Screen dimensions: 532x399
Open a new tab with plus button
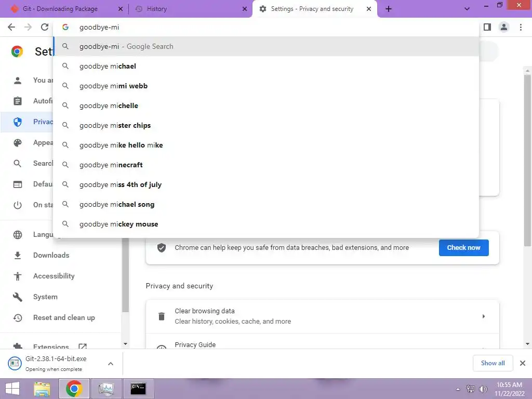tap(389, 9)
